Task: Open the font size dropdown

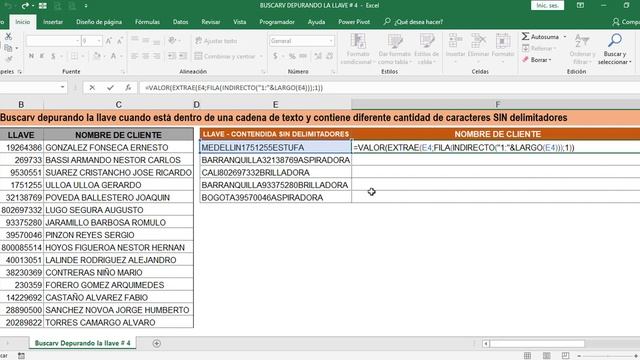Action: pyautogui.click(x=99, y=41)
